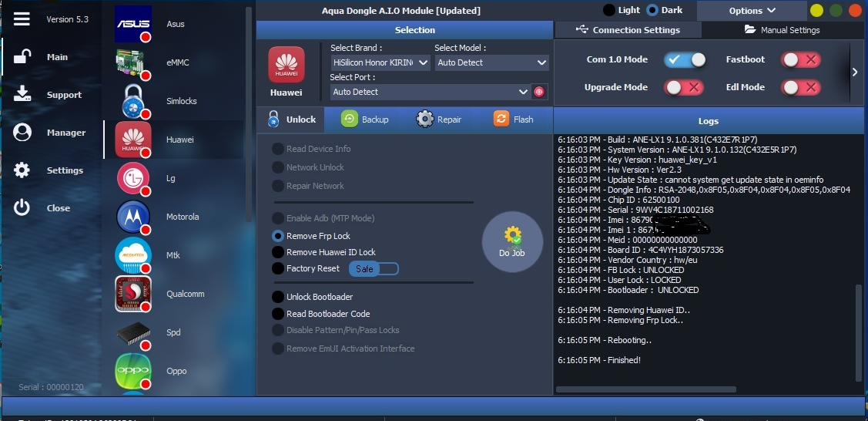Click the 'Serial : 00000120' text
Screen dimensions: 868x421
click(51, 387)
